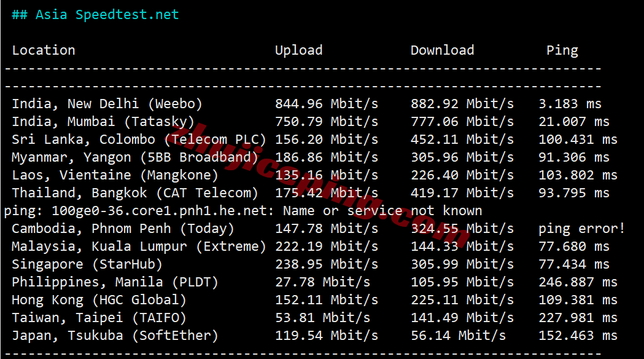Click the 'Name or service not known' error line
This screenshot has width=644, height=359.
[x=243, y=211]
